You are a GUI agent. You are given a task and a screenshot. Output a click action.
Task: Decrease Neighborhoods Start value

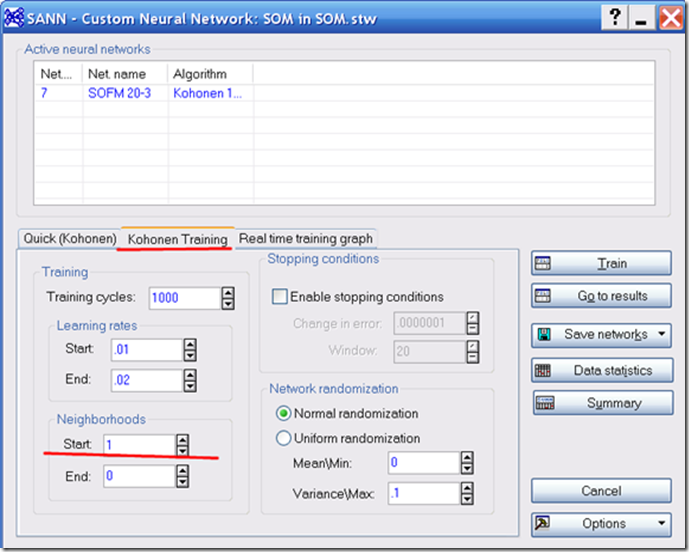pyautogui.click(x=182, y=451)
